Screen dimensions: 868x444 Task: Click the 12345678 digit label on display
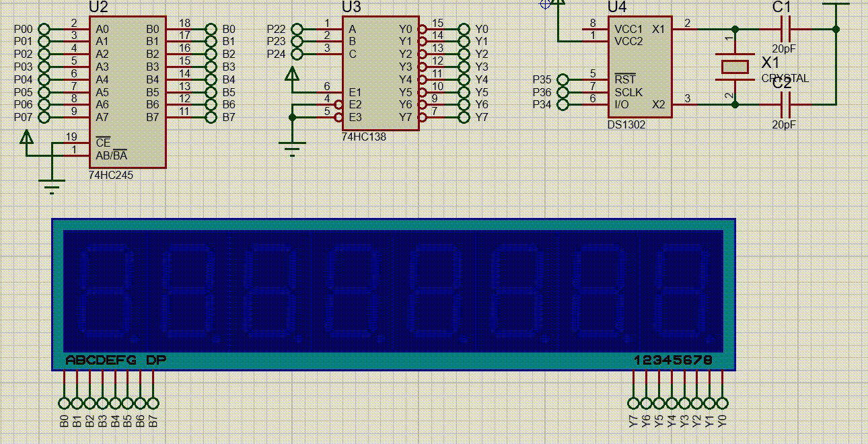coord(673,361)
